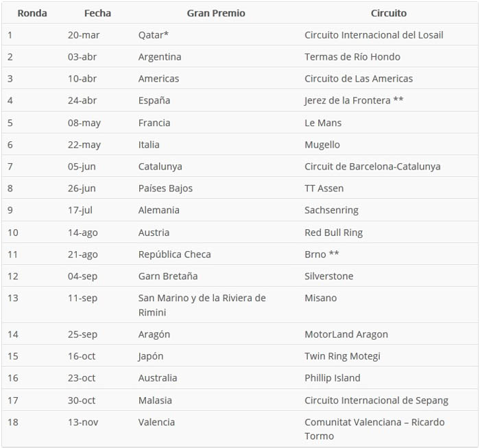Select the Red Bull Ring entry
480x448 pixels.
334,233
